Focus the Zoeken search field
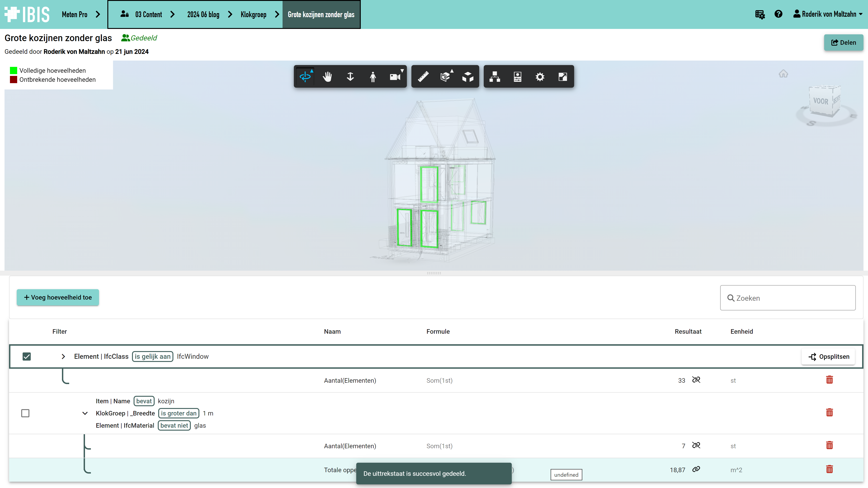Viewport: 868px width, 488px height. pos(788,298)
